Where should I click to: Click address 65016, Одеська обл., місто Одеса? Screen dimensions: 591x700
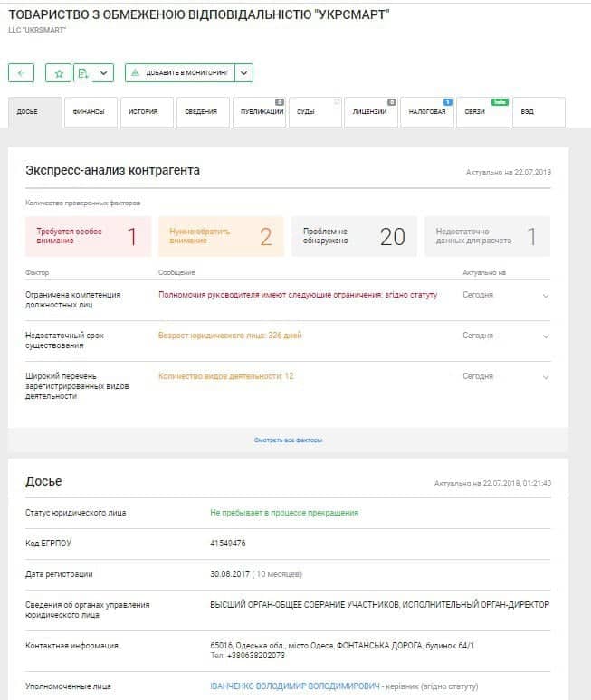point(342,646)
